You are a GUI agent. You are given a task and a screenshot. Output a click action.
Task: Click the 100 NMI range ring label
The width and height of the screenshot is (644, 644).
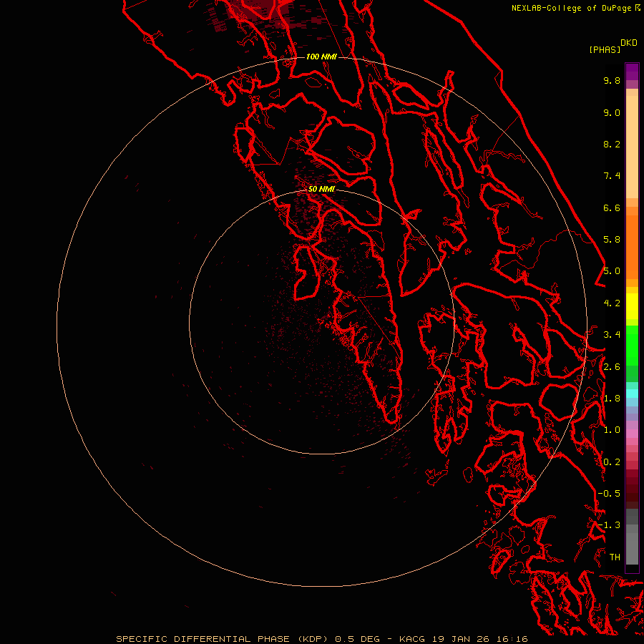coord(321,57)
